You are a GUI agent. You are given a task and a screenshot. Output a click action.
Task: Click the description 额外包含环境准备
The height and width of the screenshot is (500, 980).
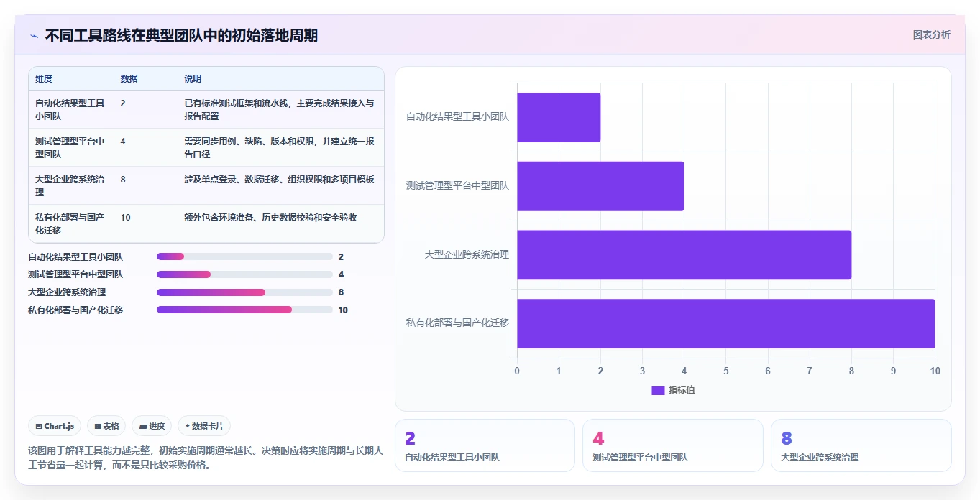click(x=270, y=218)
